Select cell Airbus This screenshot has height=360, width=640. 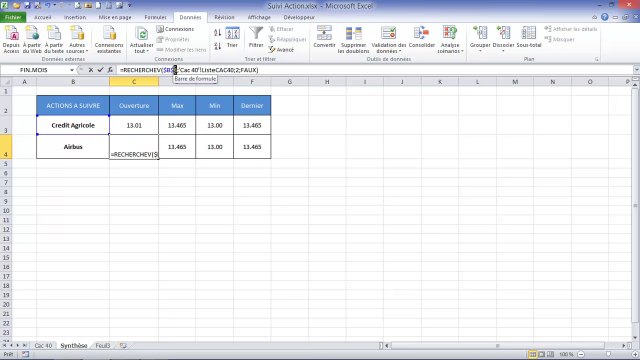point(73,147)
